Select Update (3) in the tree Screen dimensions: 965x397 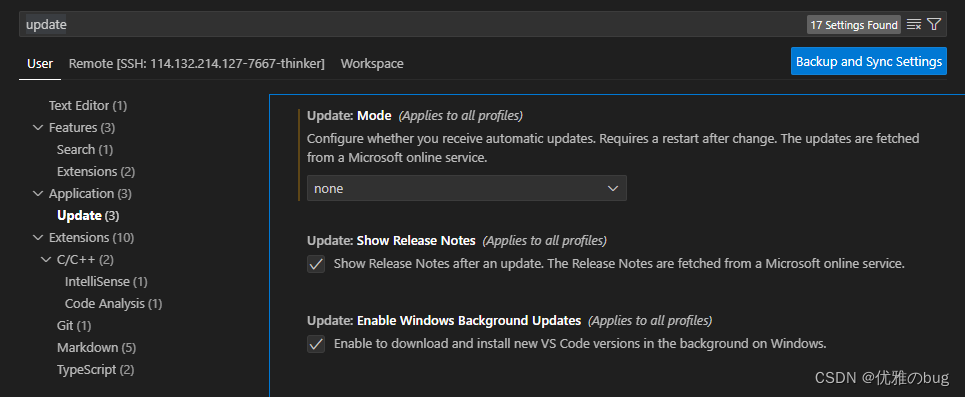click(x=88, y=215)
